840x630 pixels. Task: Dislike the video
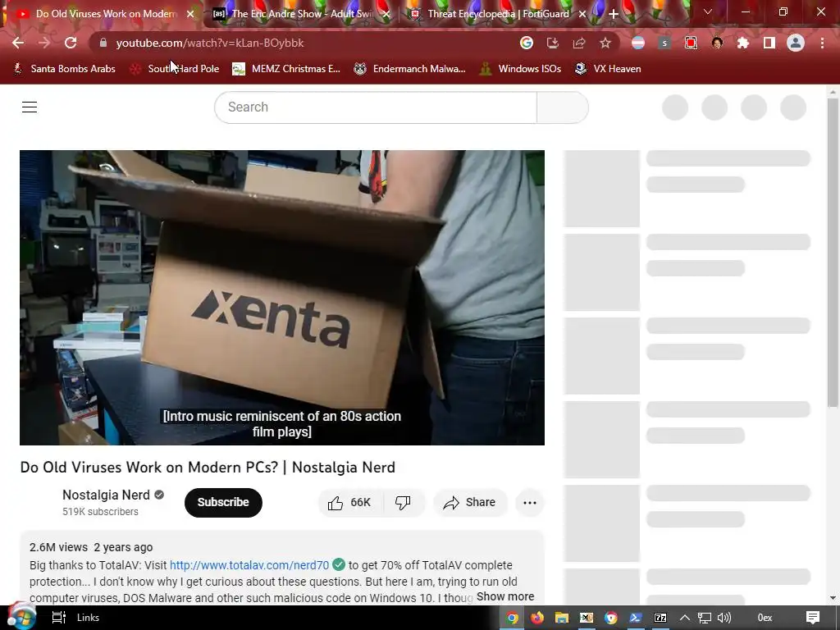click(x=403, y=503)
